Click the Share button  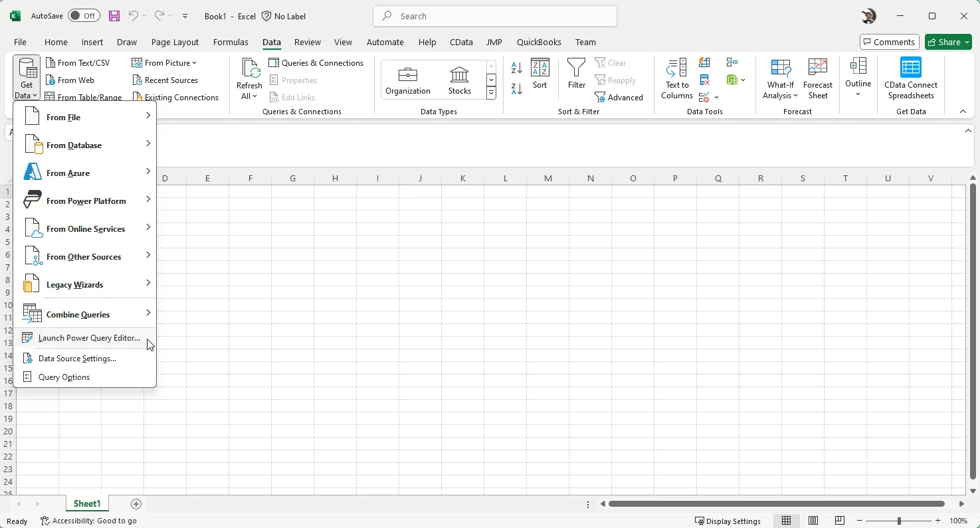(948, 42)
